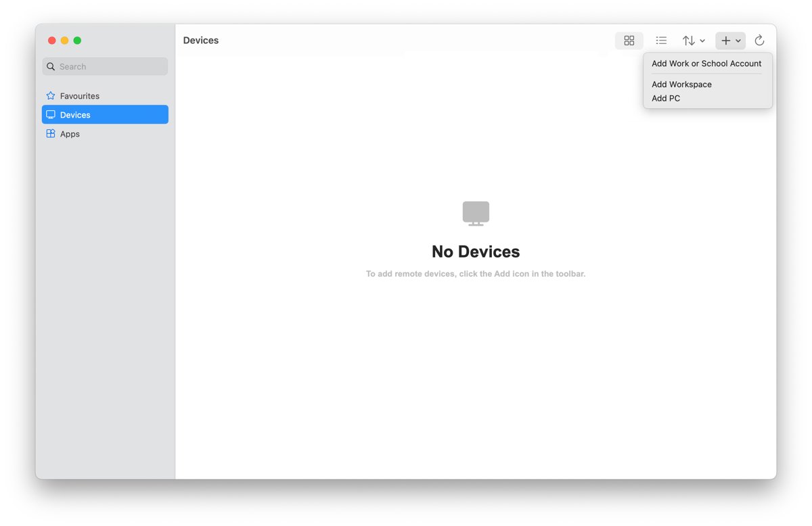Open Favourites in the sidebar
This screenshot has width=812, height=526.
[105, 96]
